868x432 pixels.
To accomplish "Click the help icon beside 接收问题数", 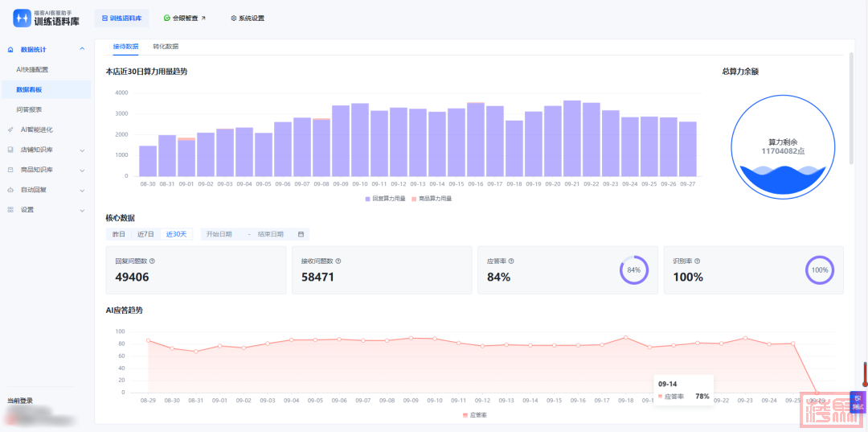I will click(x=338, y=261).
